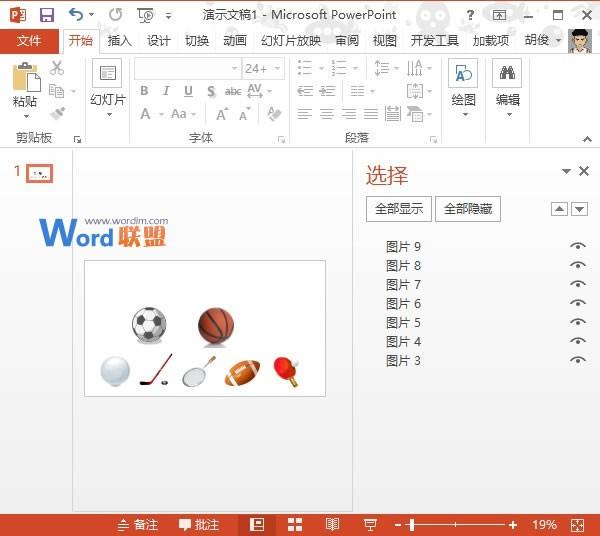Increase list indent level
This screenshot has height=536, width=600.
click(327, 91)
